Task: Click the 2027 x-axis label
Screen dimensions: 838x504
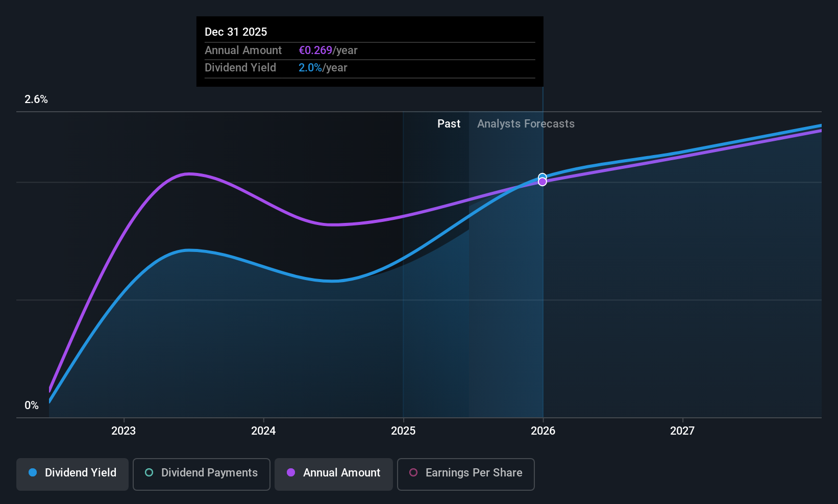Action: [x=682, y=431]
